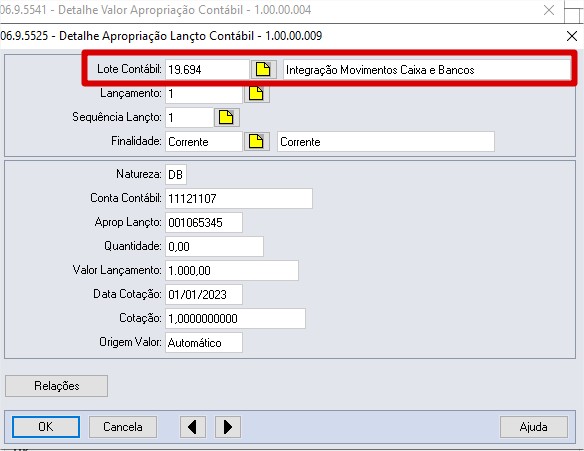Select the Conta Contábil field 11121107
Image resolution: width=584 pixels, height=451 pixels.
(239, 198)
